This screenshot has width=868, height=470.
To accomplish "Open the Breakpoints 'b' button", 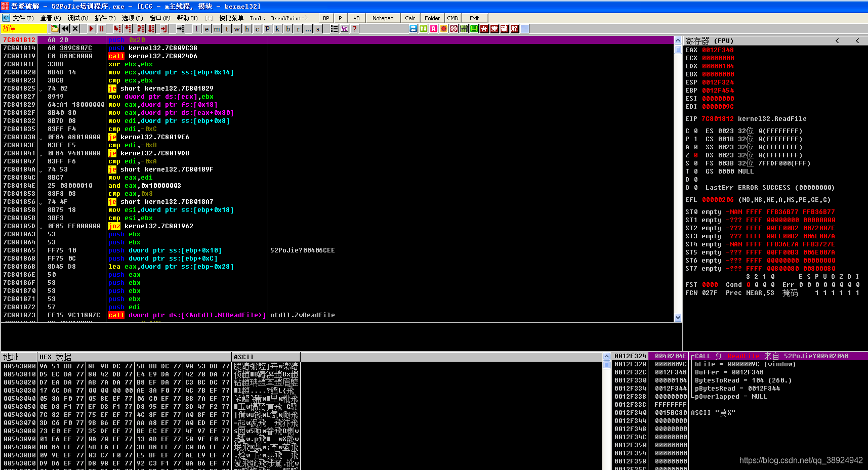I will click(x=287, y=29).
